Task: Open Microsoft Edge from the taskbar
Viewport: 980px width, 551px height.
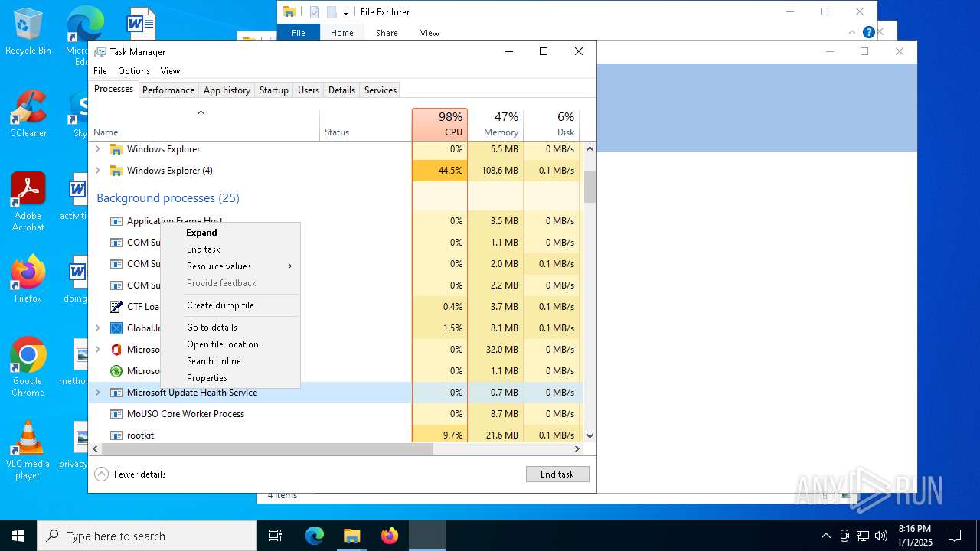Action: (315, 536)
